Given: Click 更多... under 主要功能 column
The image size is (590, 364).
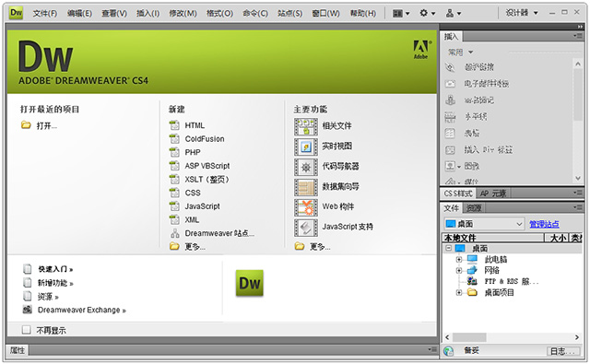Looking at the screenshot, I should 320,247.
